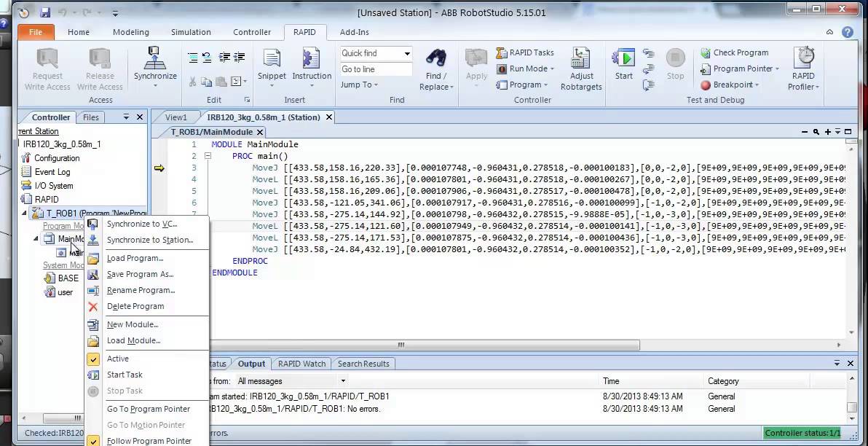Screen dimensions: 868x446
Task: Click the Save icon in quick access toolbar
Action: (45, 12)
